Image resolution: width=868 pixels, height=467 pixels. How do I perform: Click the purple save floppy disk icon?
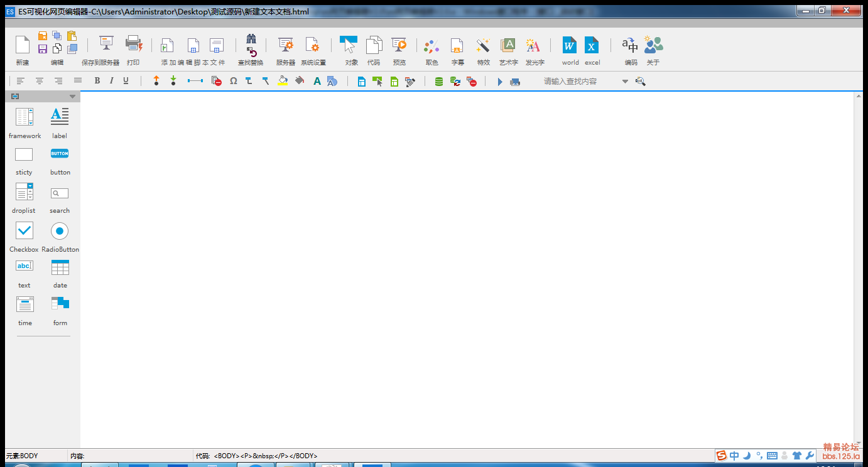(x=43, y=48)
